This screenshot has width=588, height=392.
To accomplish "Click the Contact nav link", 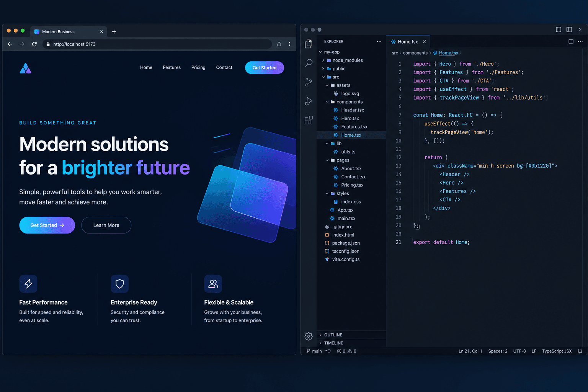I will [224, 67].
